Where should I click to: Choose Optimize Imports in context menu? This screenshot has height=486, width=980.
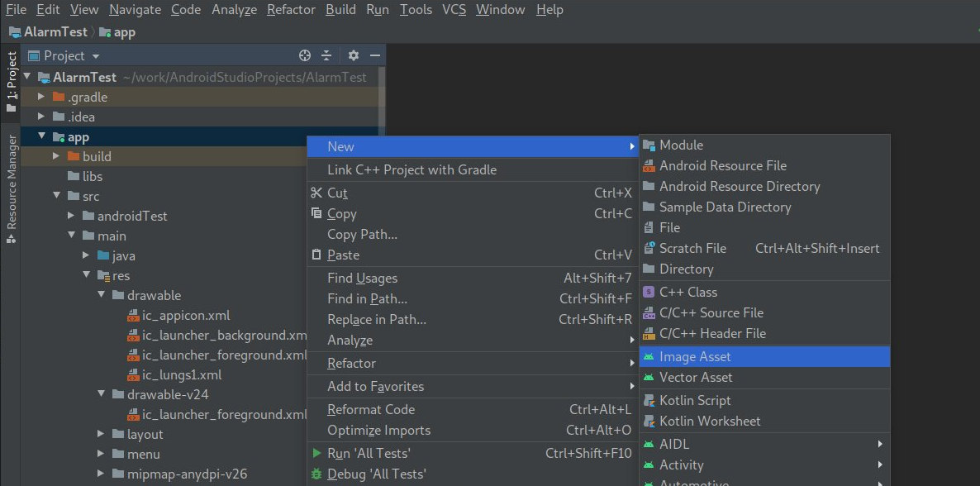(473, 431)
